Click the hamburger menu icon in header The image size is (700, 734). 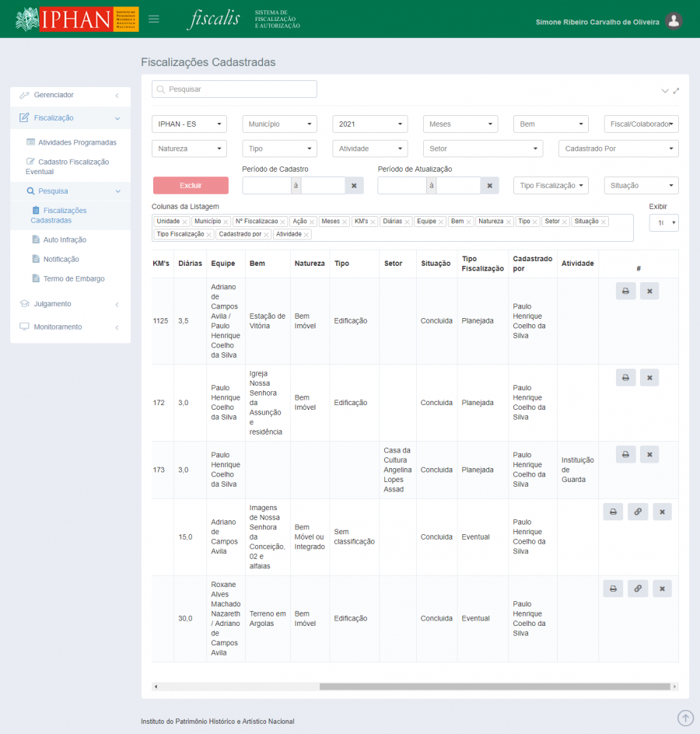(x=154, y=19)
